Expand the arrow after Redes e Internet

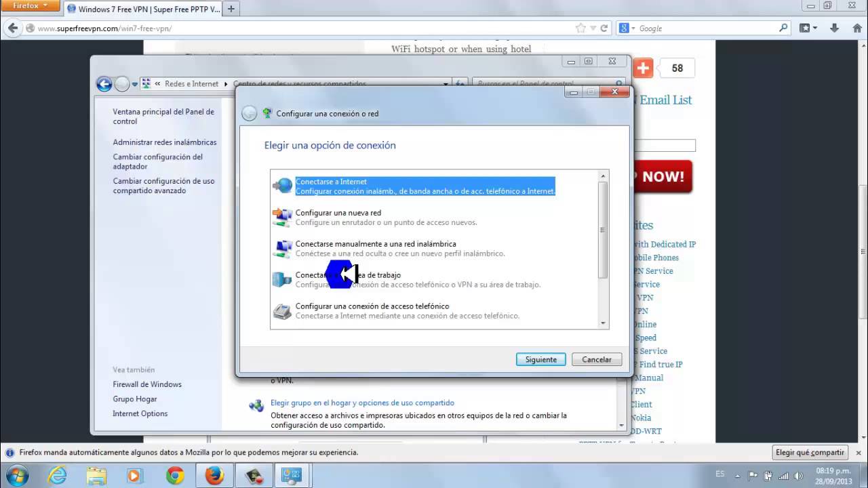click(x=225, y=84)
